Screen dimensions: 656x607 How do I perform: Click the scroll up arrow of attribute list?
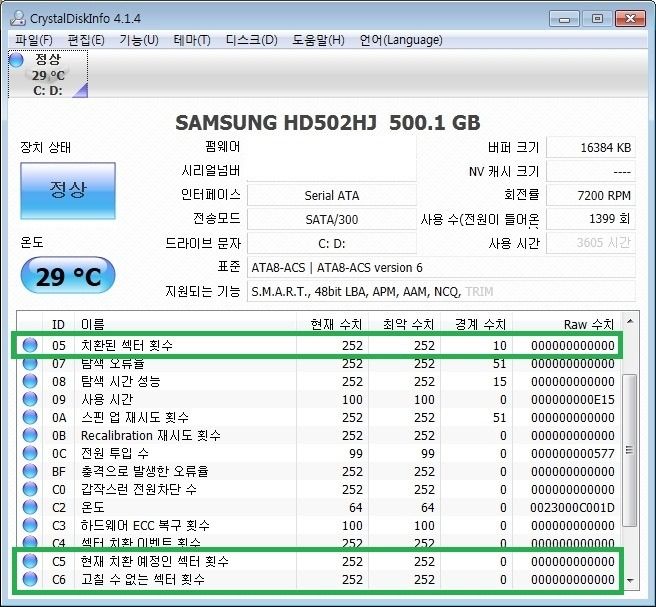(x=630, y=321)
